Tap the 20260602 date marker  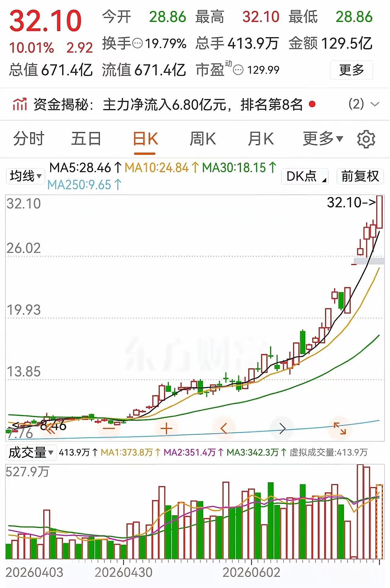point(251,573)
